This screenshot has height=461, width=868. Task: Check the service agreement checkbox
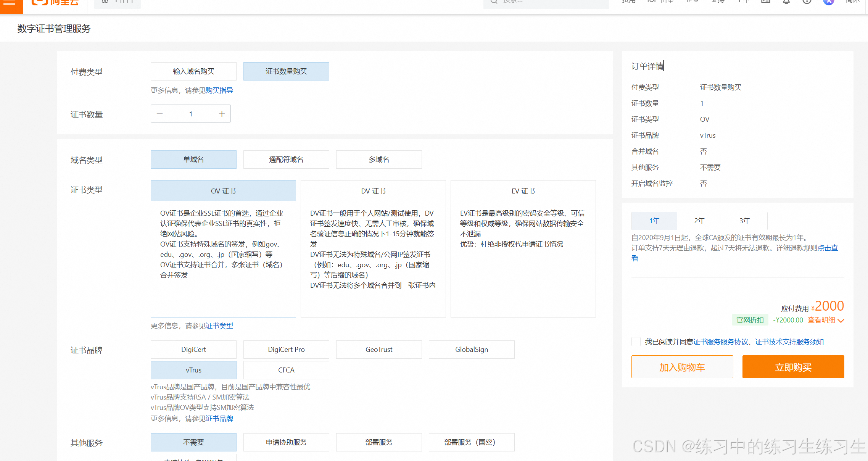click(x=636, y=342)
